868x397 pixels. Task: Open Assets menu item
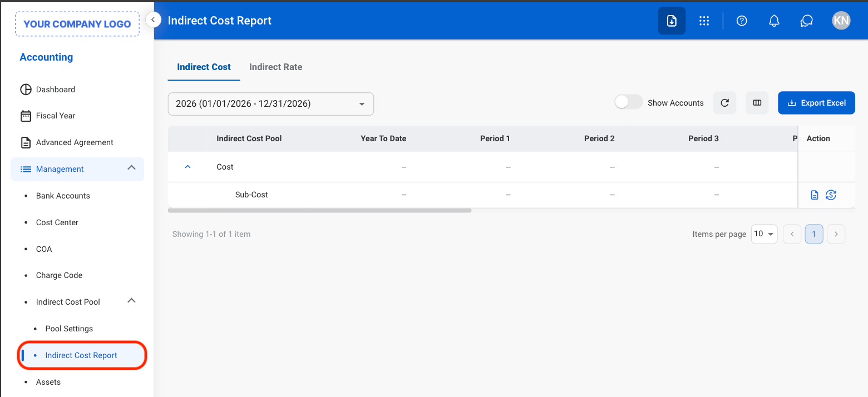[x=48, y=382]
